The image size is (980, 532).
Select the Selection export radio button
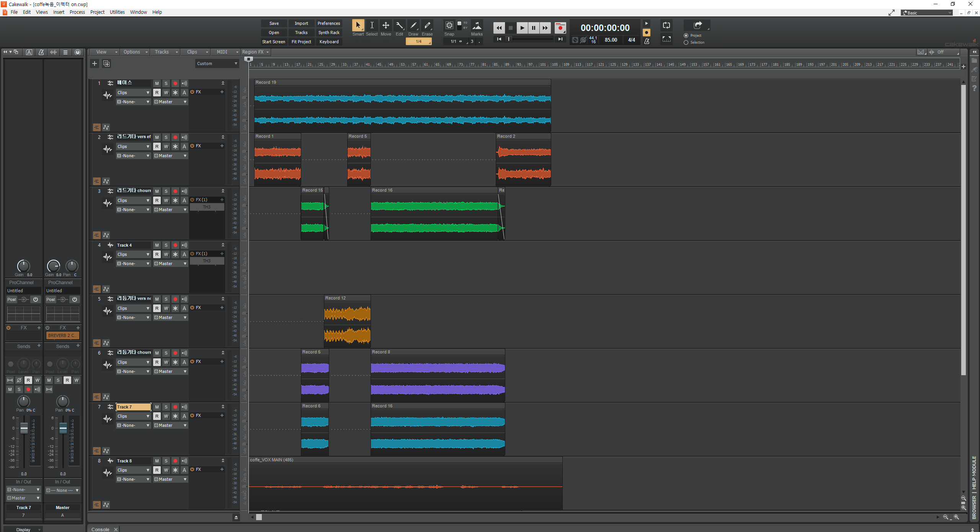point(686,42)
